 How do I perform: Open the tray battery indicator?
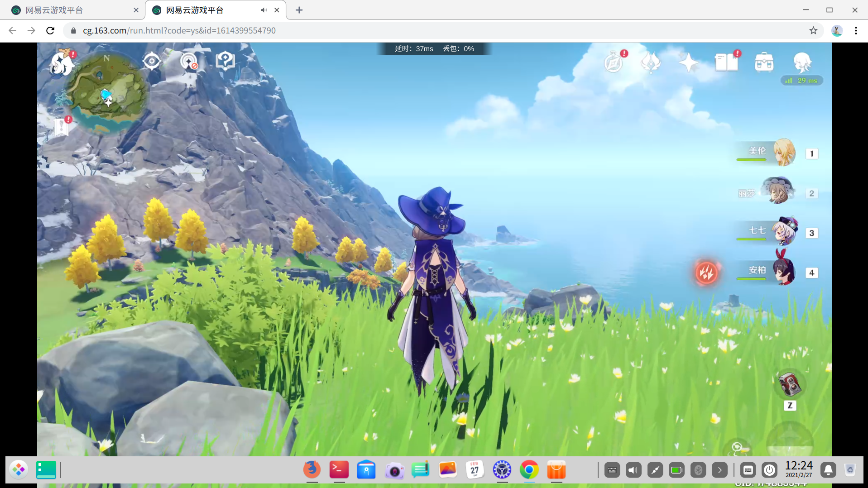[676, 470]
